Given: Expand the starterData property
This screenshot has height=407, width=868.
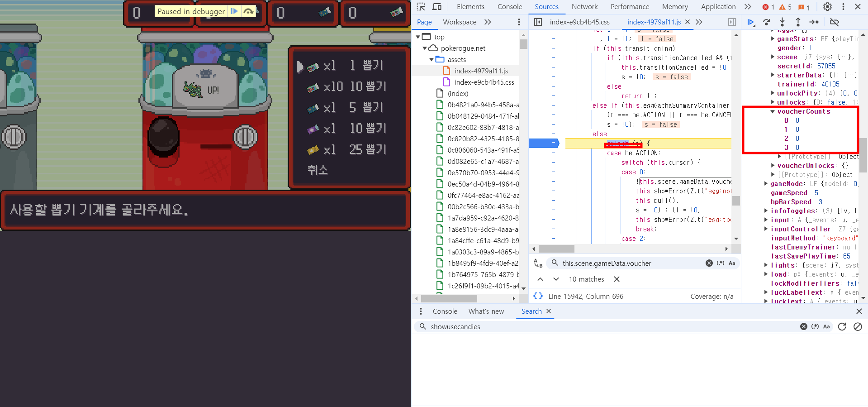Looking at the screenshot, I should [x=773, y=75].
